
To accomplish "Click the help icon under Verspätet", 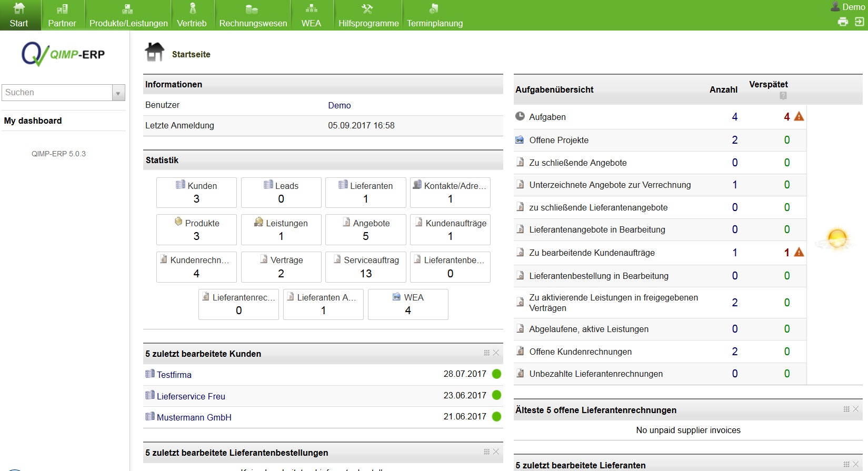I will [x=783, y=96].
